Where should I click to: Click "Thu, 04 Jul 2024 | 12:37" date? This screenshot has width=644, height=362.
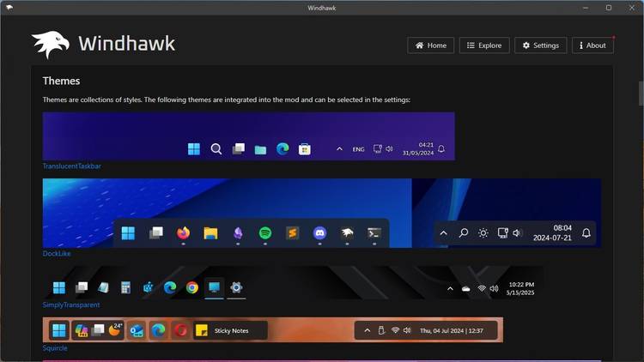click(452, 331)
